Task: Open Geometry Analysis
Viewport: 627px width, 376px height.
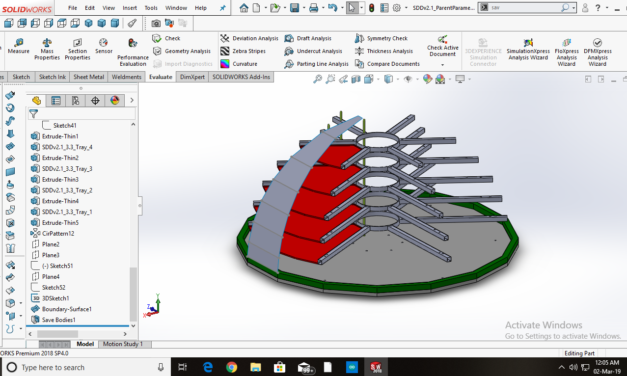Action: (x=182, y=51)
